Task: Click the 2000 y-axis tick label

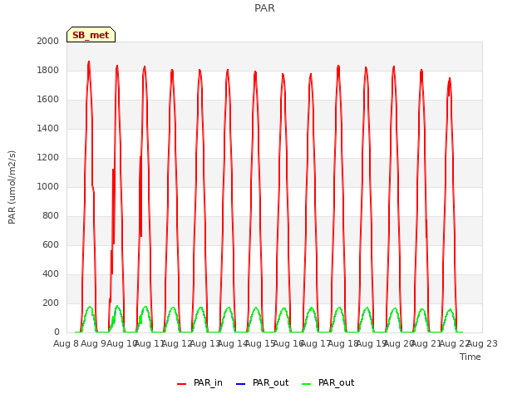Action: [x=48, y=41]
